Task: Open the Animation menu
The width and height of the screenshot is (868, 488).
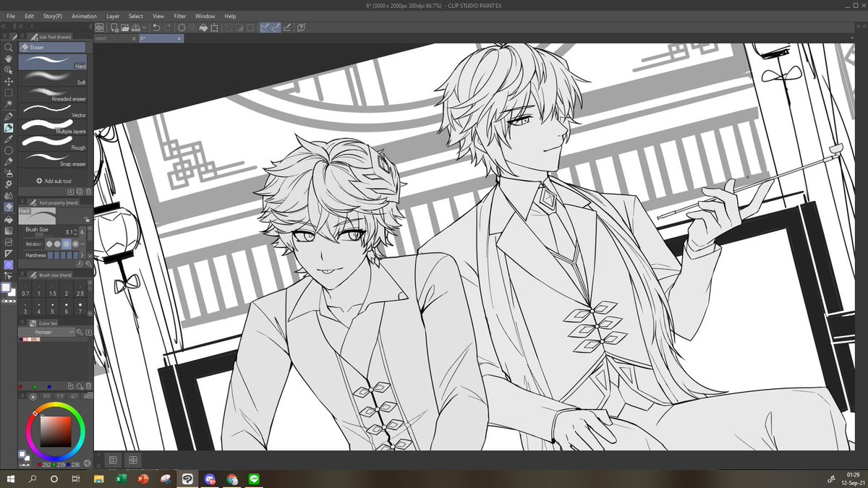Action: (85, 16)
